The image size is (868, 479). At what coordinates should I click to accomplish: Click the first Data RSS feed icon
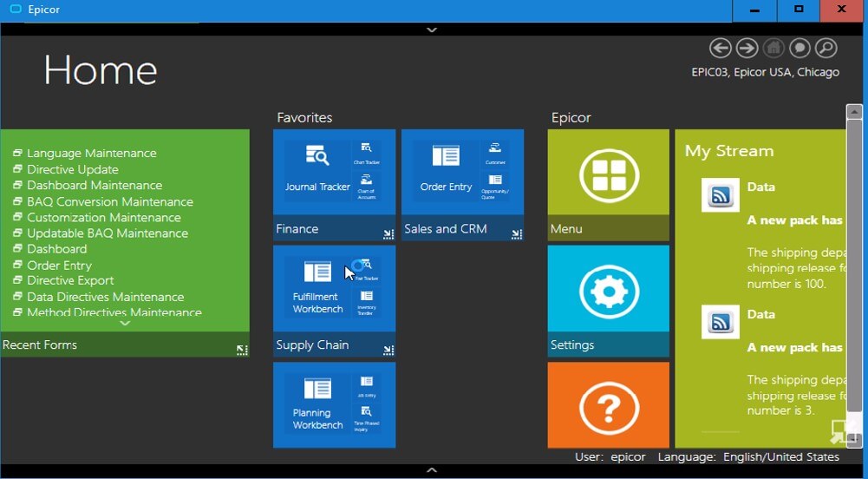pyautogui.click(x=721, y=195)
